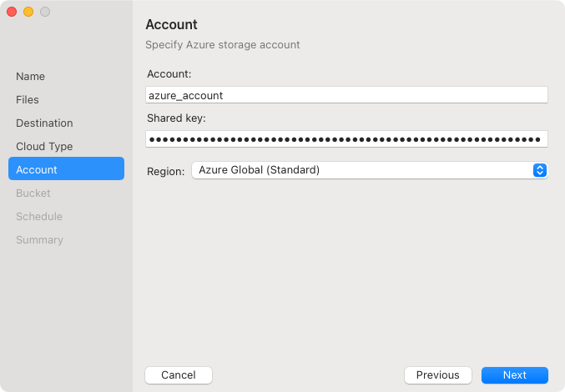This screenshot has width=565, height=392.
Task: Focus the Account field containing azure_account
Action: point(346,95)
